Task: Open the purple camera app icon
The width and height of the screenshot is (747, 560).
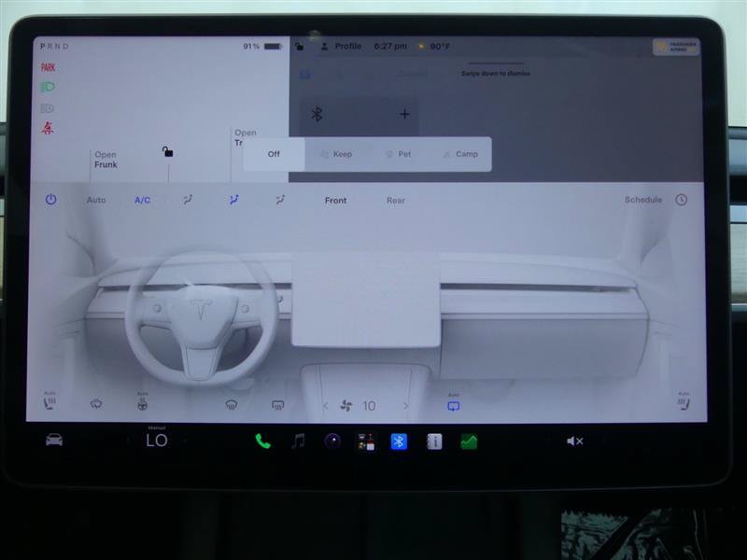Action: (332, 441)
